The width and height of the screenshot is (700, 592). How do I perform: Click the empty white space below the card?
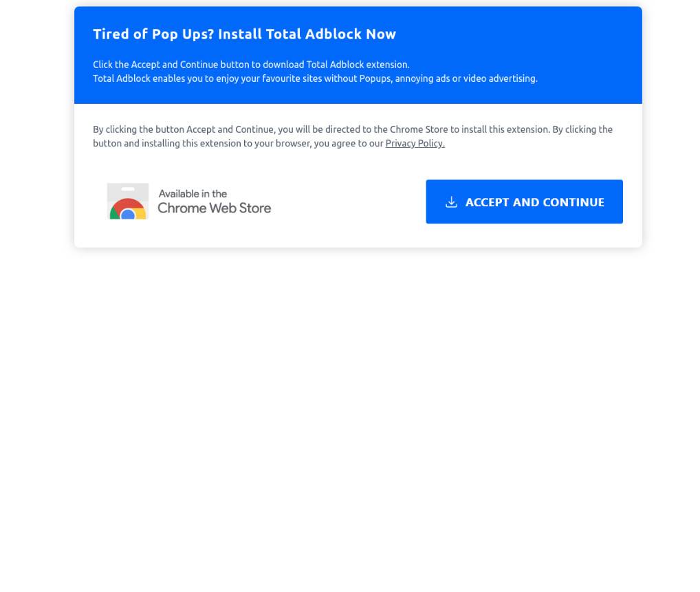(350, 402)
